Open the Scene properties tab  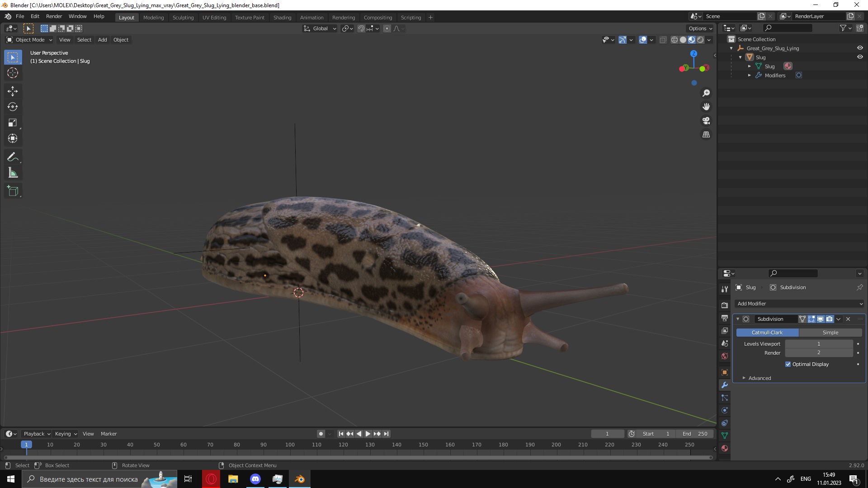click(x=725, y=343)
